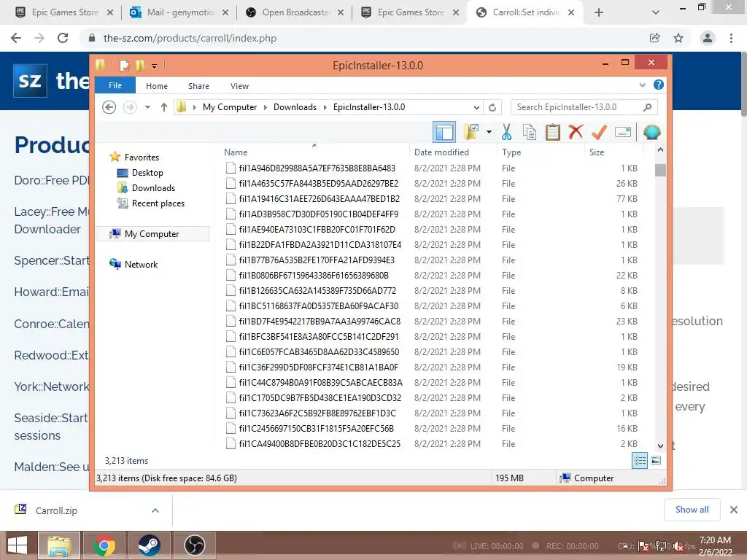Select file fil1B0806BF67159643386F61656389680B
The width and height of the screenshot is (747, 560).
coord(314,275)
